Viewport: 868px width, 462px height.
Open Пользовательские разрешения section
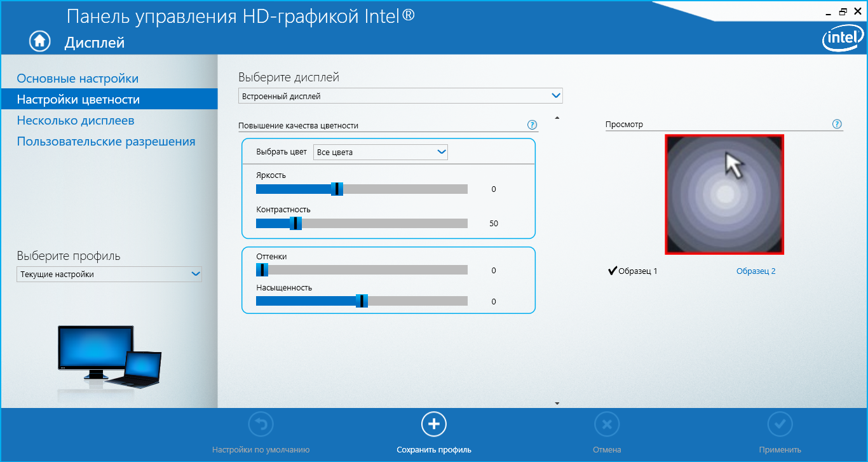(x=106, y=142)
